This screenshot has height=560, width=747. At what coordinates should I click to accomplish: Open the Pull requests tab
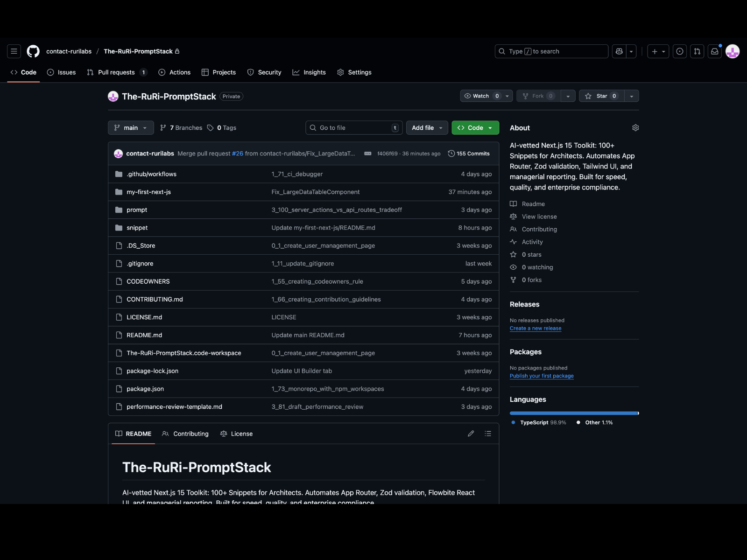click(117, 72)
